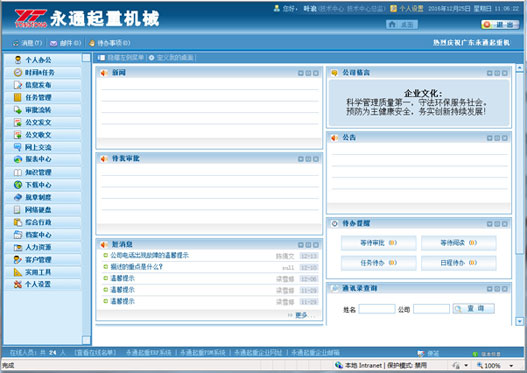Collapse the 新闻 panel with its first window button
Screen dimensions: 527x373
pos(300,73)
